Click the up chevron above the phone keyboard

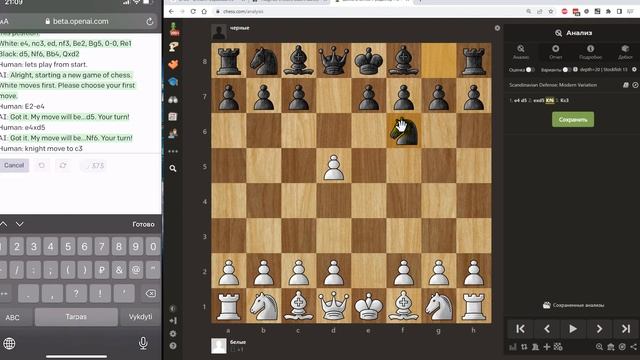[3, 224]
